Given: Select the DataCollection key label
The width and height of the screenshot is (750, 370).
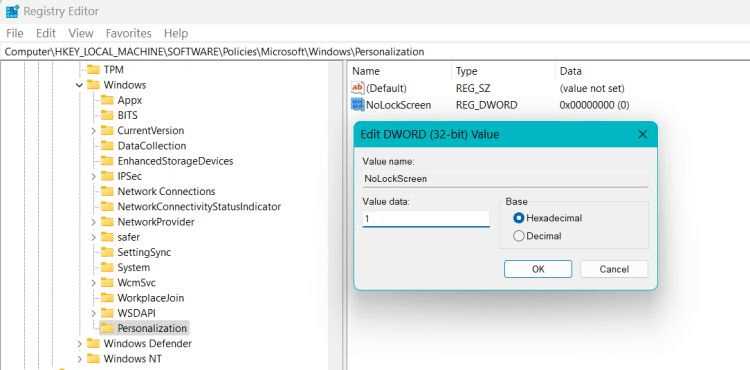Looking at the screenshot, I should (152, 146).
